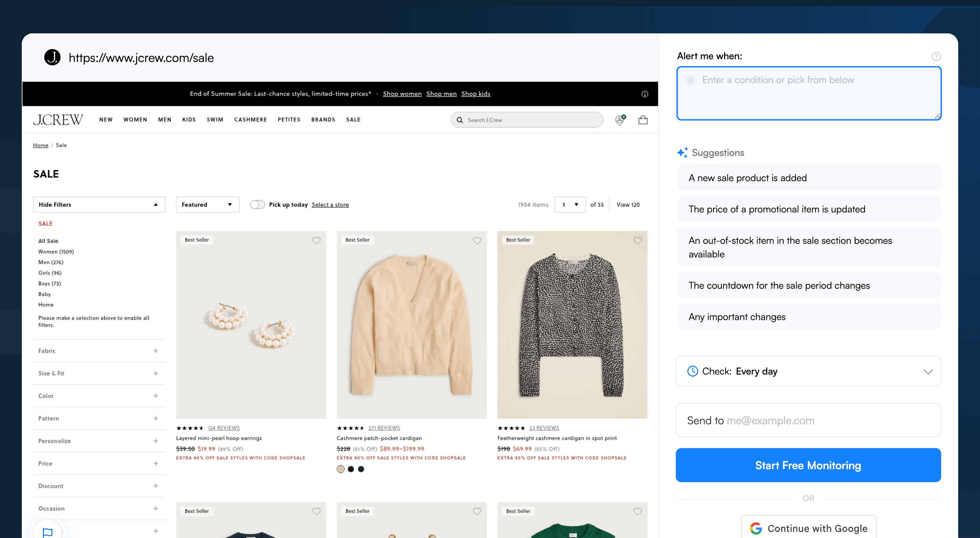Click the Shop men link
This screenshot has height=538, width=980.
point(441,94)
